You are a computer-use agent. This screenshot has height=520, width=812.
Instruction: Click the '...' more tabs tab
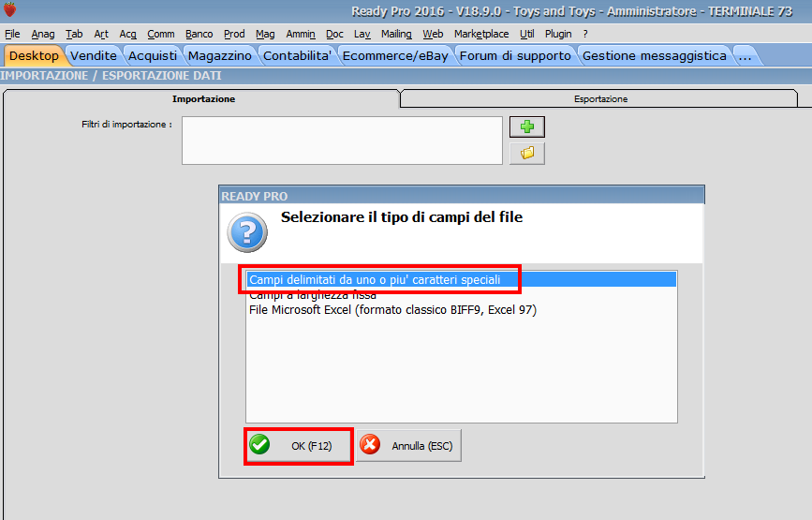[x=746, y=56]
